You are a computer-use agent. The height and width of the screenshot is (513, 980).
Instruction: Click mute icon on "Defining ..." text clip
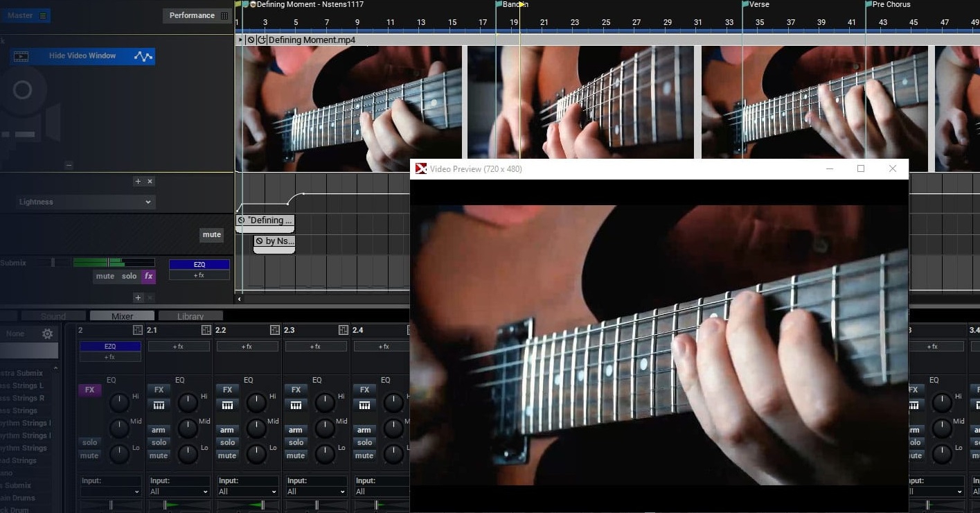[242, 220]
